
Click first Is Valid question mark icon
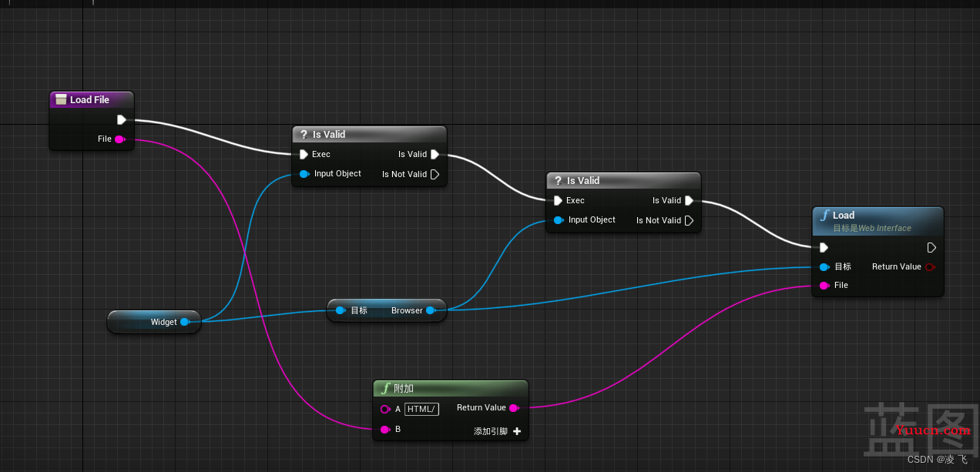pyautogui.click(x=304, y=135)
